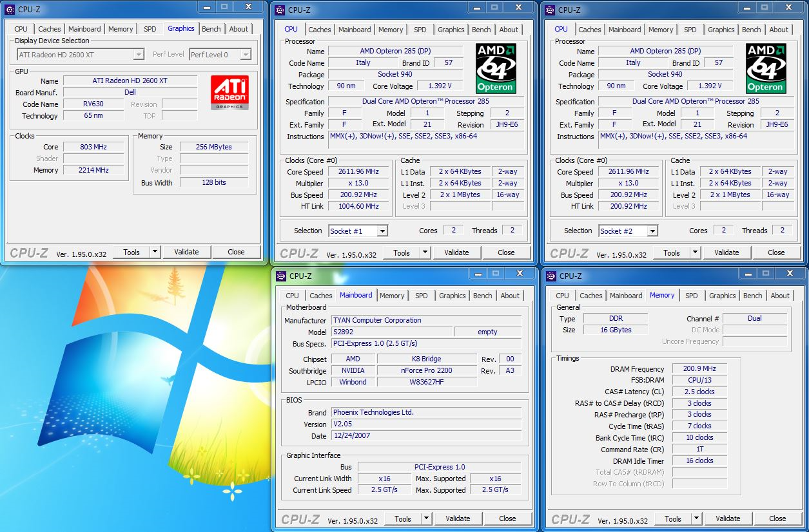Click AMD Opteron logo in Socket #2 window
Image resolution: width=809 pixels, height=532 pixels.
[765, 68]
